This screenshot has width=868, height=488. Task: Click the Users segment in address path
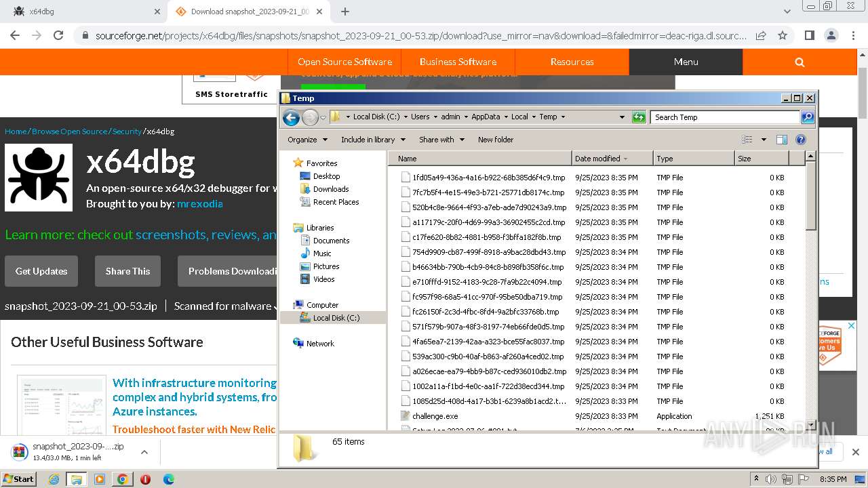tap(420, 117)
